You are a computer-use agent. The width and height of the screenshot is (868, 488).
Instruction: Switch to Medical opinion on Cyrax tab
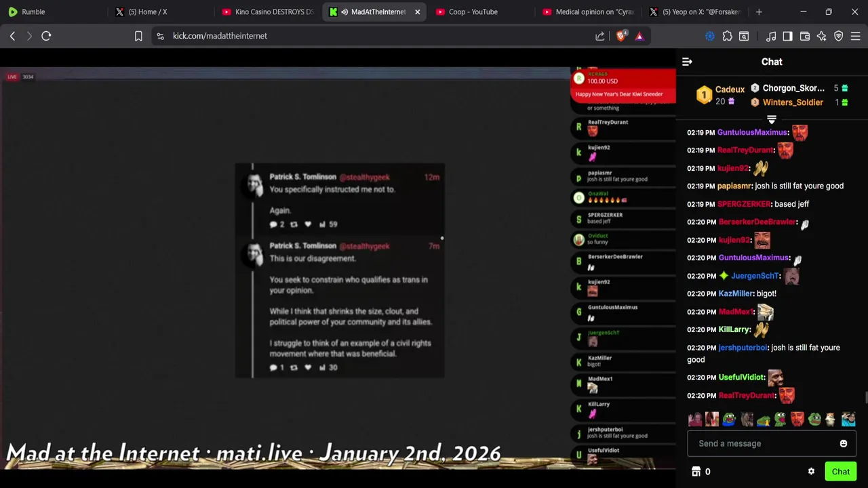(x=588, y=12)
